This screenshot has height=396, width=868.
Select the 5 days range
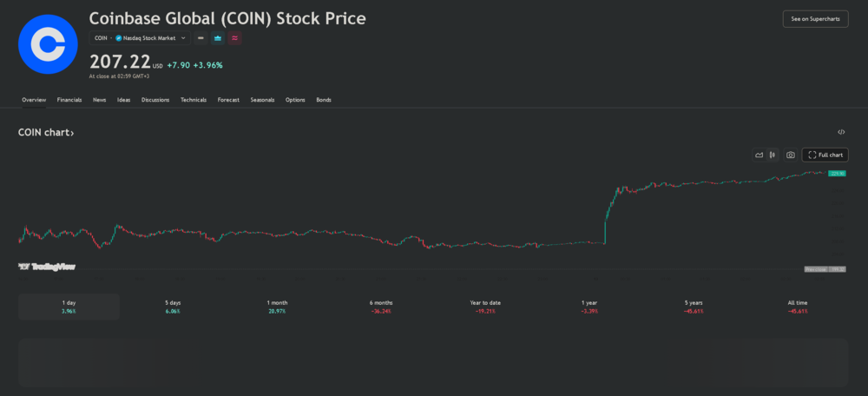click(173, 307)
